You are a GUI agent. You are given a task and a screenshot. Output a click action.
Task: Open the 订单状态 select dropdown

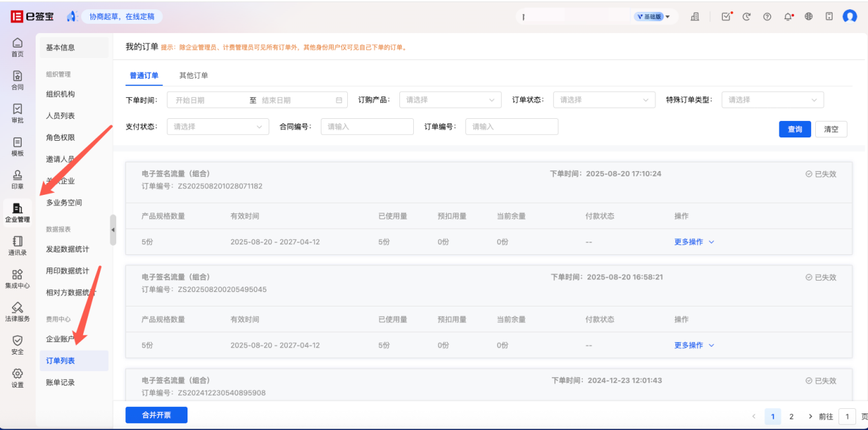tap(604, 100)
